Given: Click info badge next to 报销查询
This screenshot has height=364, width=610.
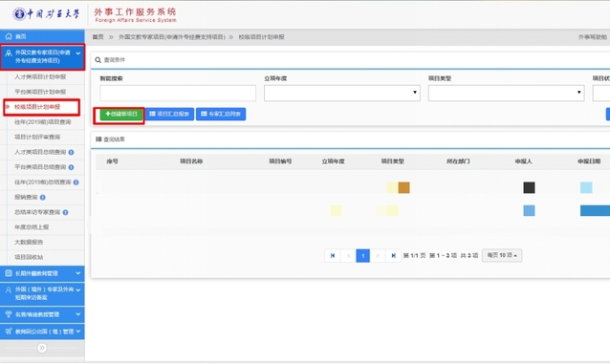Looking at the screenshot, I should (x=43, y=198).
